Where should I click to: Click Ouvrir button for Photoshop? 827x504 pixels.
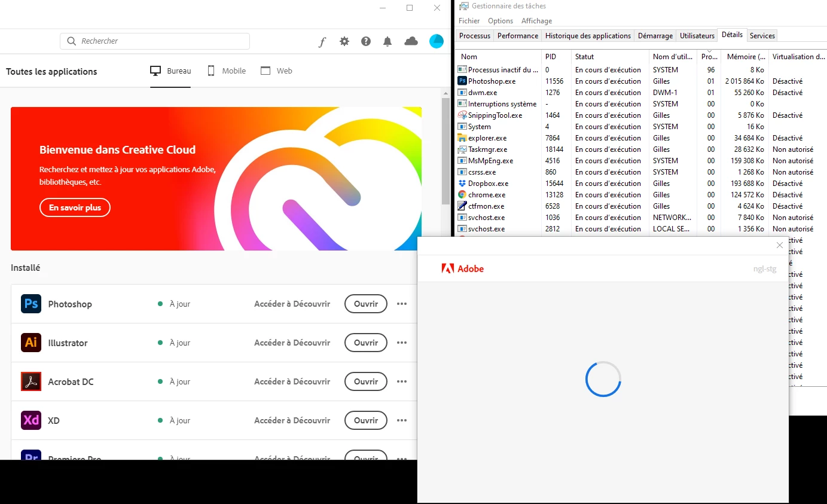click(366, 304)
